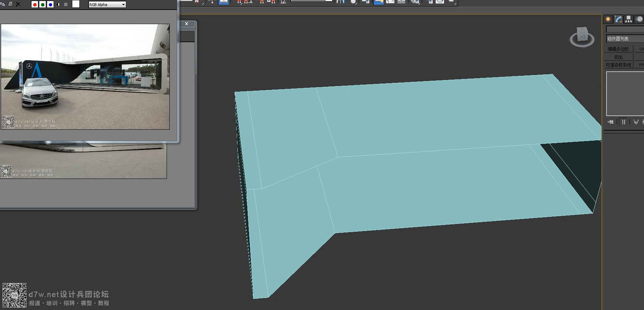Click the object name input field
The image size is (644, 310).
click(625, 29)
